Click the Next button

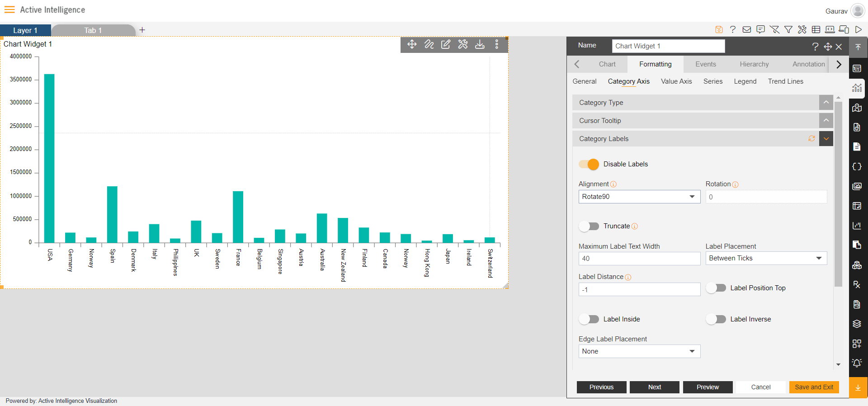click(x=655, y=387)
